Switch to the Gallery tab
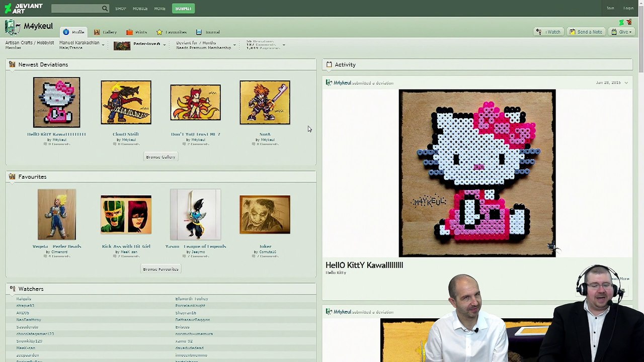Image resolution: width=644 pixels, height=362 pixels. [105, 32]
